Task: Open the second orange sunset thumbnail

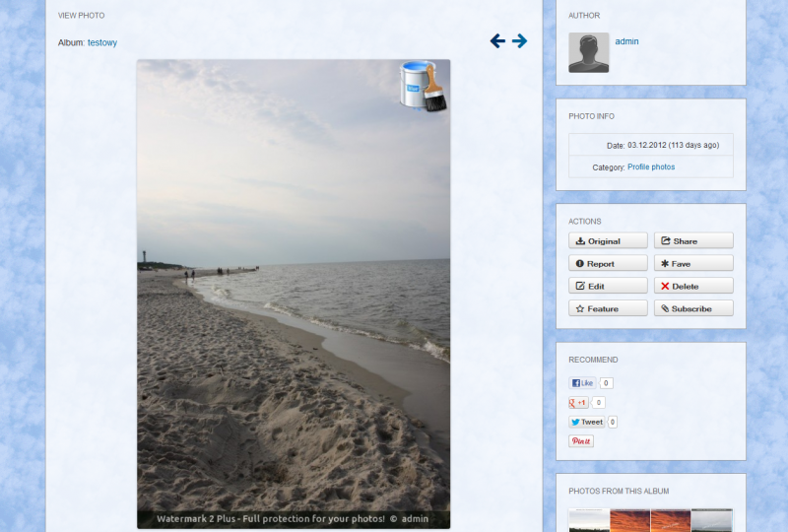Action: [x=629, y=520]
